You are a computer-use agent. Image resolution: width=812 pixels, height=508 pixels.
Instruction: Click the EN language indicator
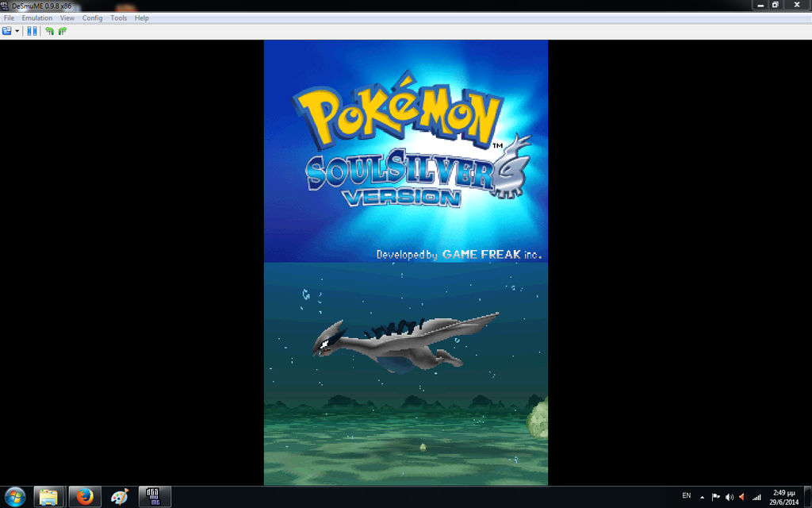click(687, 496)
